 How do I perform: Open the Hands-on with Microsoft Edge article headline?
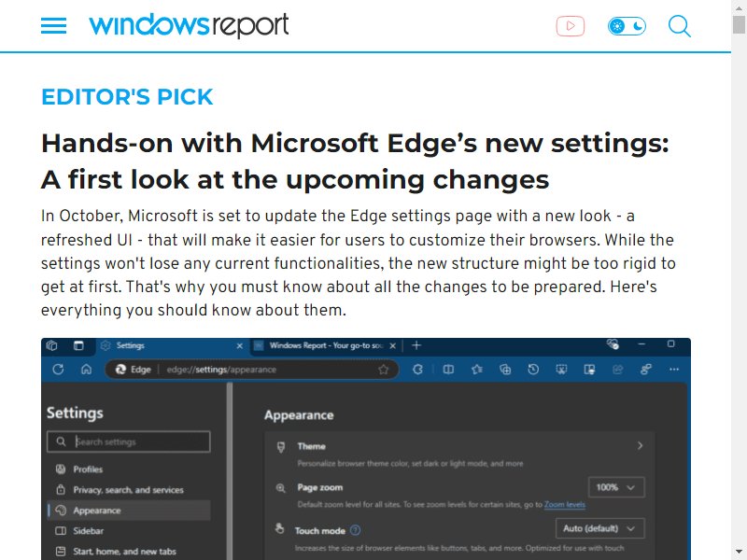[x=355, y=161]
